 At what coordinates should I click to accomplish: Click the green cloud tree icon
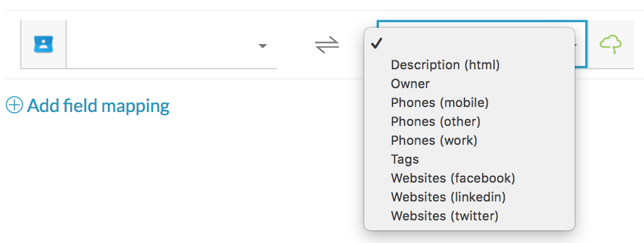(611, 44)
